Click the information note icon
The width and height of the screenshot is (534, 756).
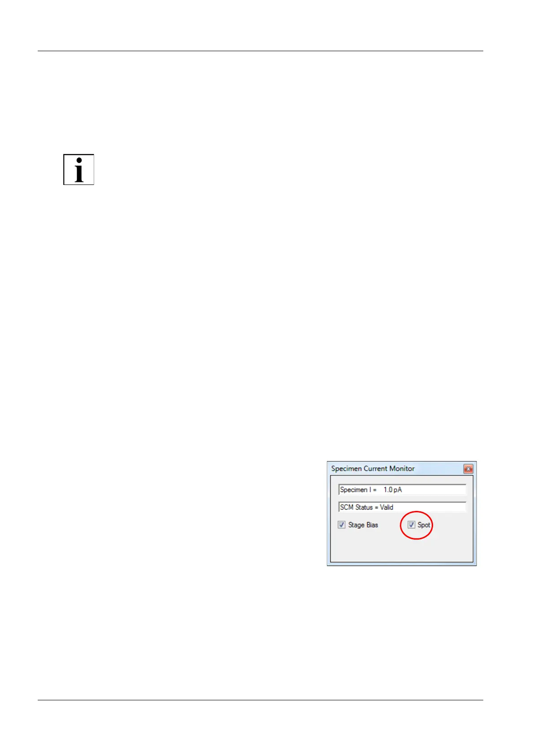(x=79, y=169)
